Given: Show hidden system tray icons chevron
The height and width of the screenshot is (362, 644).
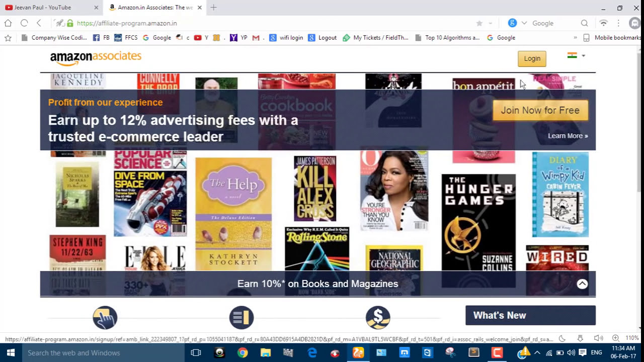Looking at the screenshot, I should coord(537,353).
